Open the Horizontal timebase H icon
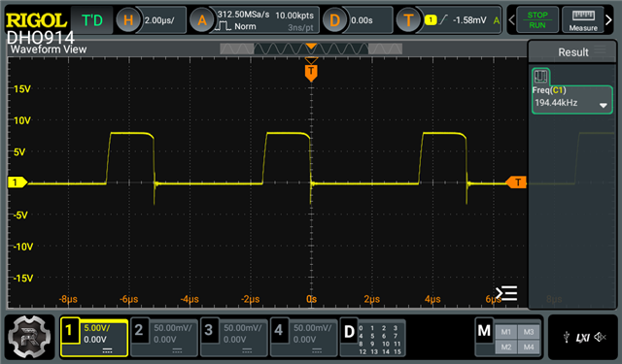This screenshot has width=622, height=364. (128, 19)
